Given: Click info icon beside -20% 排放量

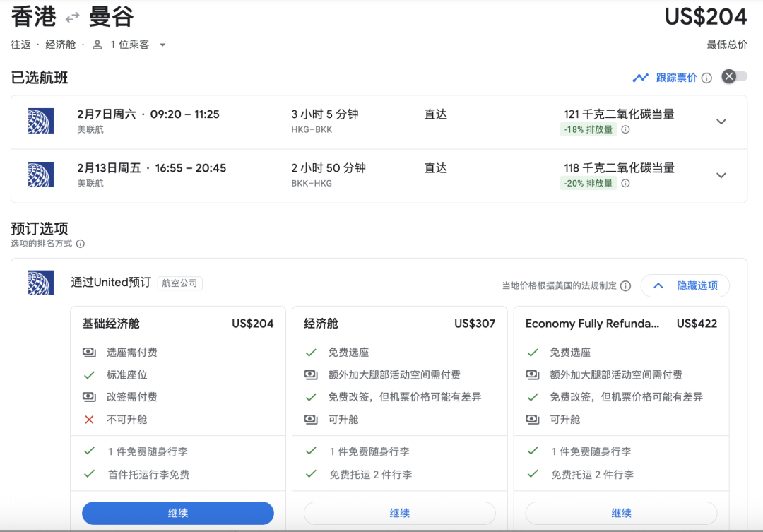Looking at the screenshot, I should pyautogui.click(x=625, y=184).
